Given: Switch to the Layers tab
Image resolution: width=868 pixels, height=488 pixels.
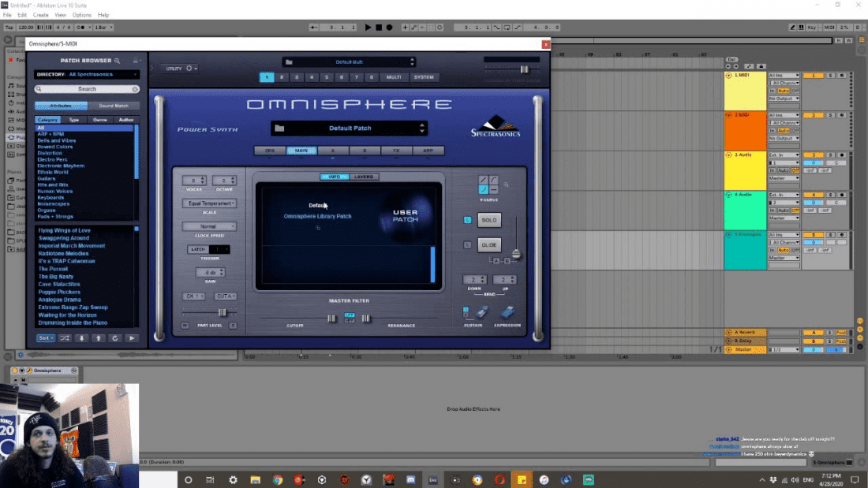Looking at the screenshot, I should click(x=364, y=177).
